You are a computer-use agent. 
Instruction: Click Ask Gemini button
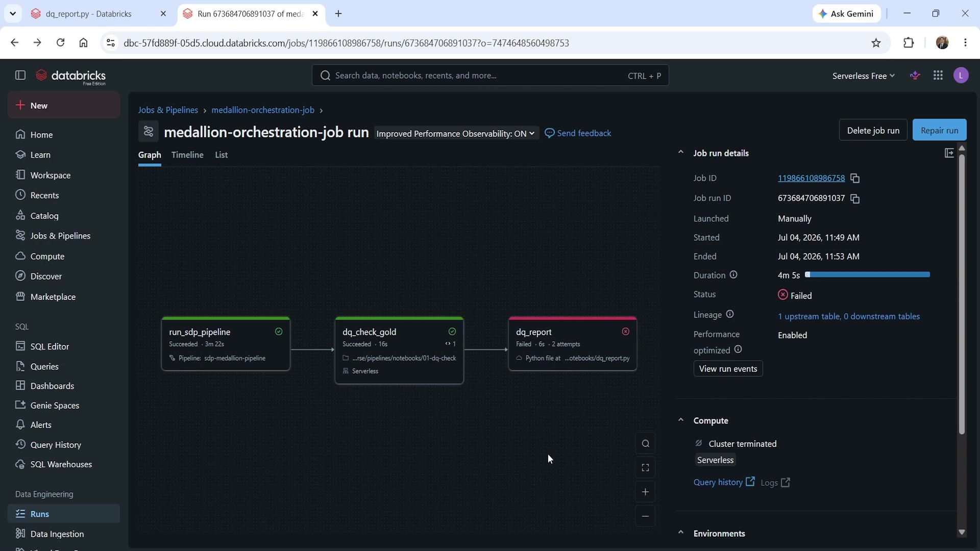[x=846, y=14]
